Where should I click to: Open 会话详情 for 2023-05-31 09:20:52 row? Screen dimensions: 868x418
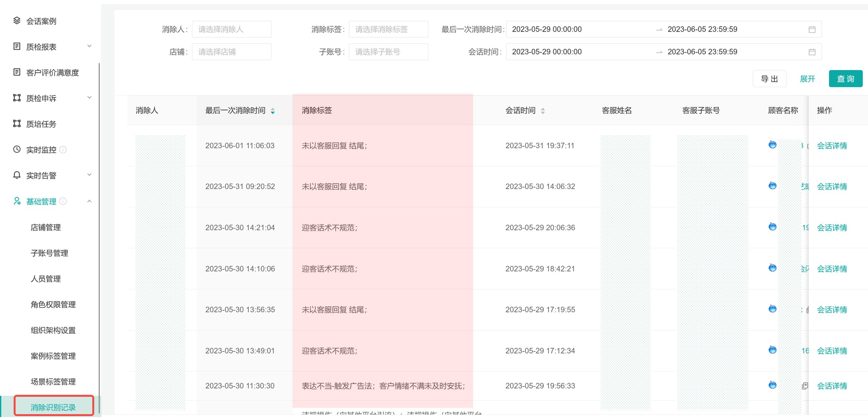(832, 186)
